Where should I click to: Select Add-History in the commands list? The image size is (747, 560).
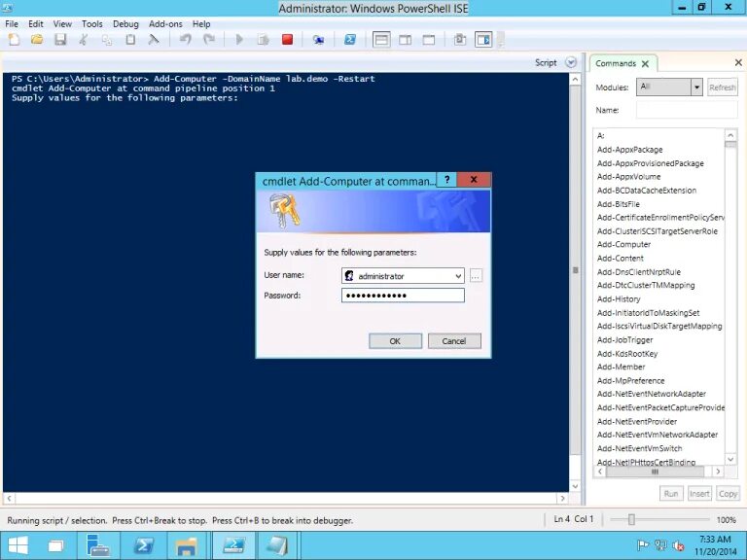point(619,299)
